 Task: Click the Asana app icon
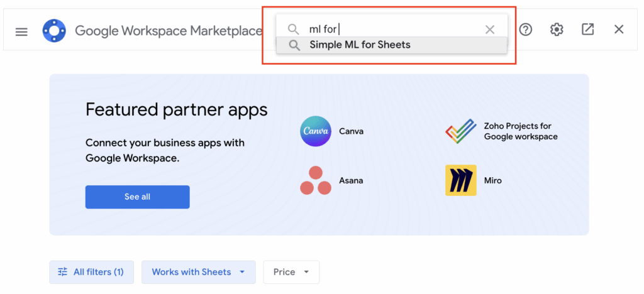(x=316, y=180)
